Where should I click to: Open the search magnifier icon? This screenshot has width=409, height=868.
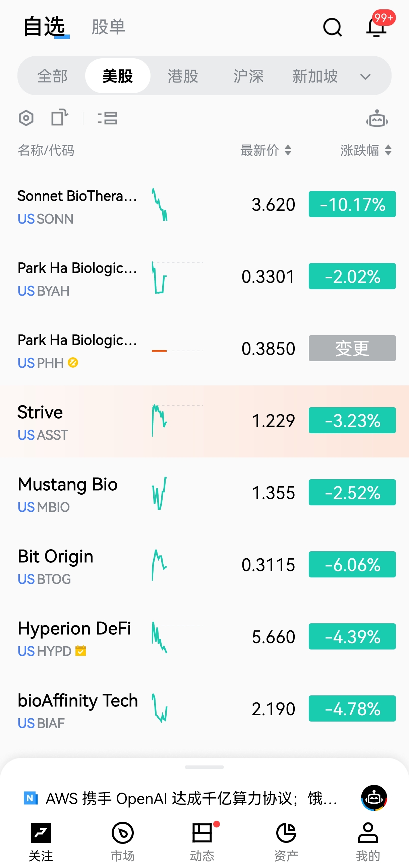(x=332, y=27)
